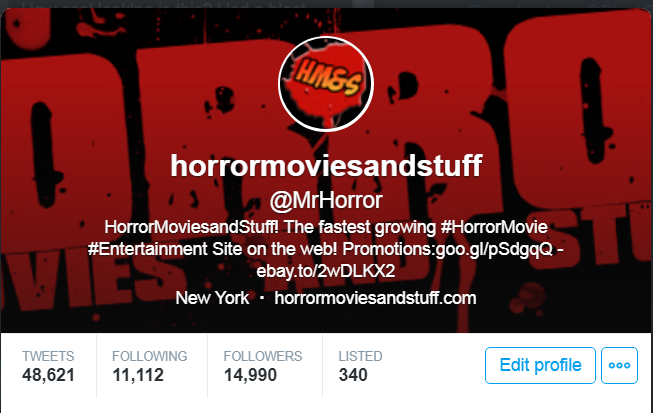The width and height of the screenshot is (653, 413).
Task: Click the horrormoviesandstuff display name
Action: pyautogui.click(x=326, y=166)
